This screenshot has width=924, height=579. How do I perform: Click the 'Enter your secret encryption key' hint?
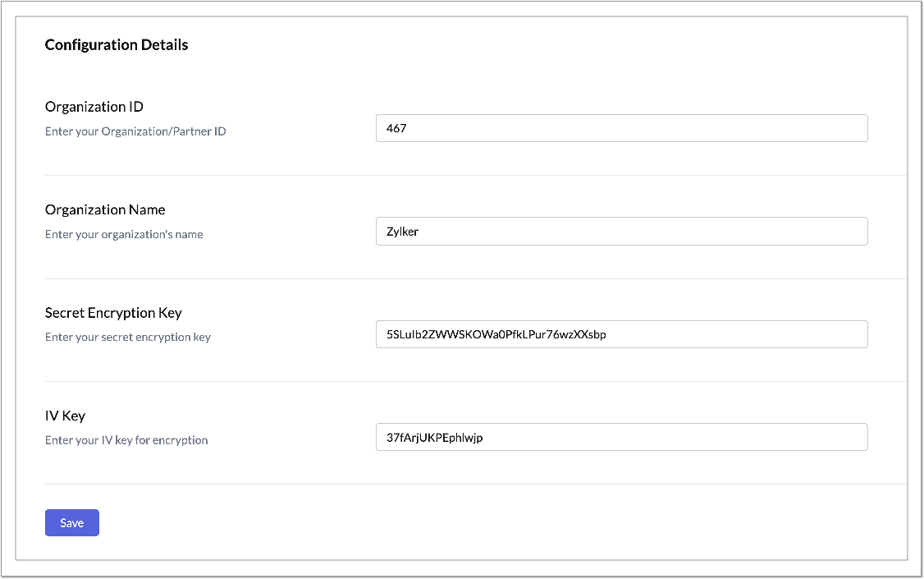[128, 337]
